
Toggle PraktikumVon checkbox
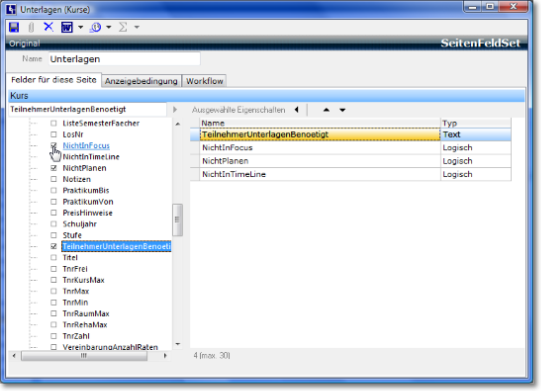[53, 202]
